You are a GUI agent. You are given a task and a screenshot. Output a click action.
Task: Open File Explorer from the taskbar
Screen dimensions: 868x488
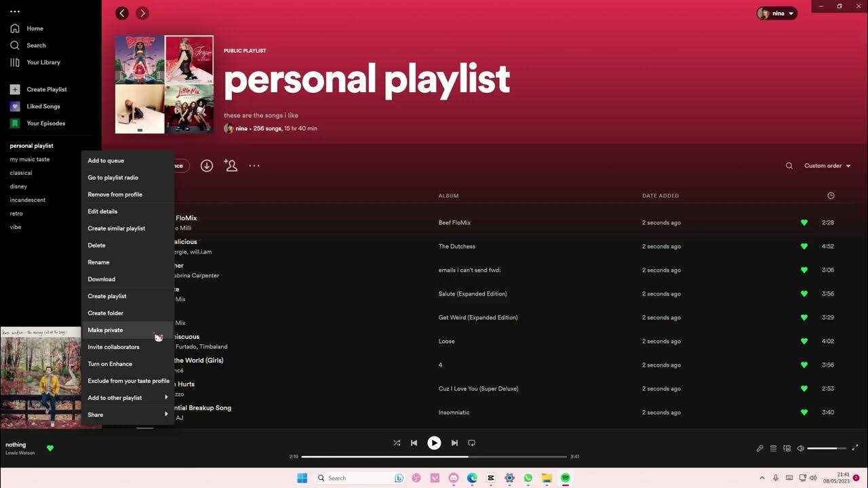pos(547,478)
